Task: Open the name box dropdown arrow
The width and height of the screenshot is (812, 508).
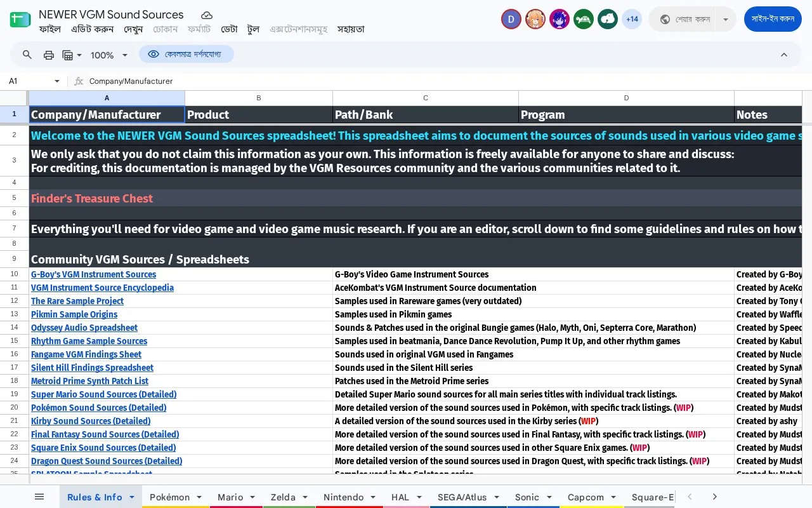Action: (x=57, y=81)
